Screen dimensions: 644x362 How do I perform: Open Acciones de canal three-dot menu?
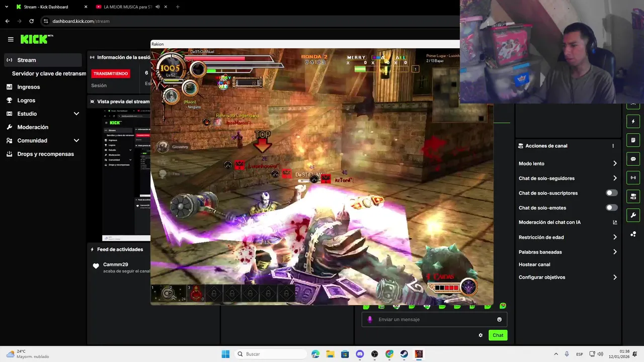[613, 146]
